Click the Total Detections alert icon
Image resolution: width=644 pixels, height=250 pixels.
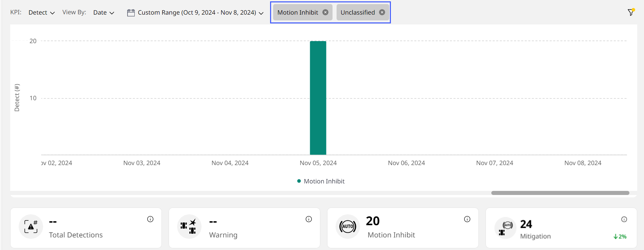31,227
